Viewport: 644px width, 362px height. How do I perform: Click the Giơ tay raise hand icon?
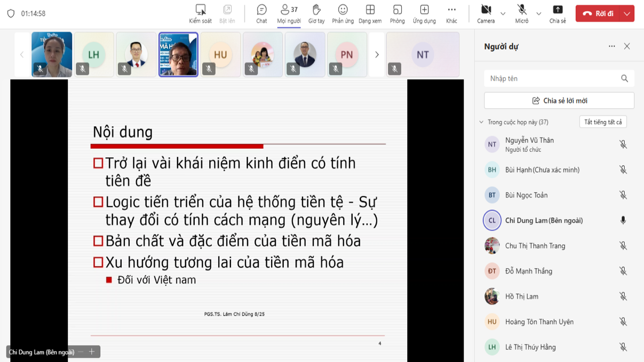click(x=316, y=13)
